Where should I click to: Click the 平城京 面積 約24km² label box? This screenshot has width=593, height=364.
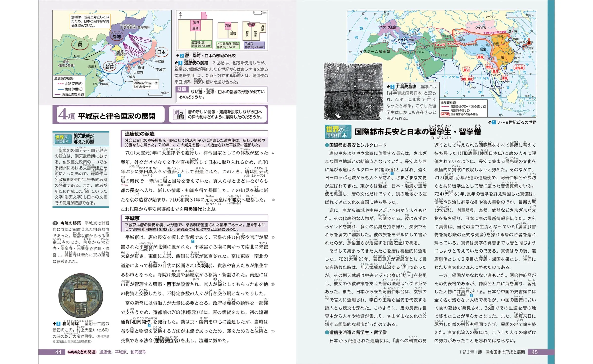254,45
